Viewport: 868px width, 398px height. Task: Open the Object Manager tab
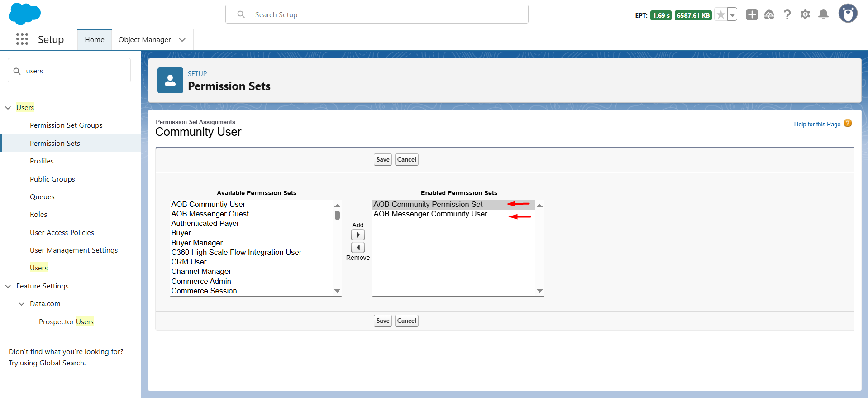(145, 40)
